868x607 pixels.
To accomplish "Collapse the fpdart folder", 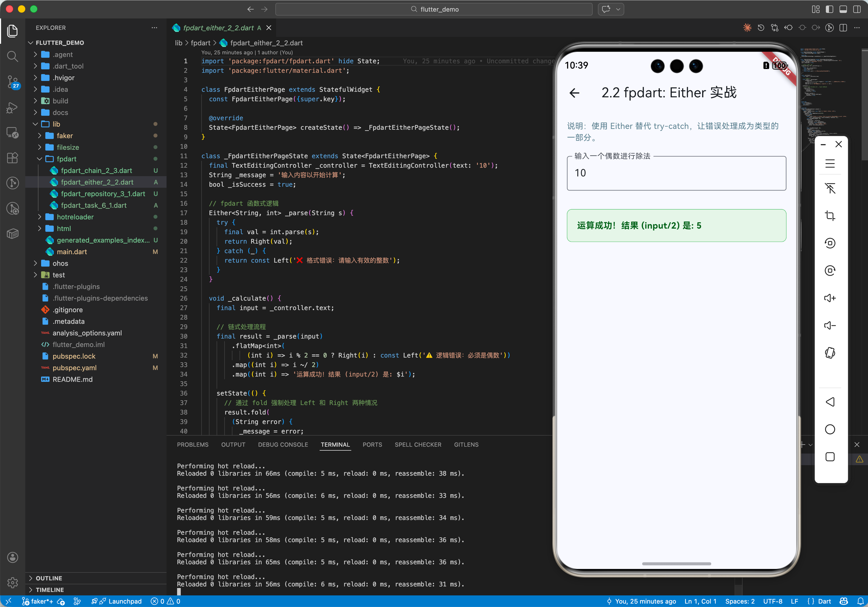I will [x=66, y=159].
